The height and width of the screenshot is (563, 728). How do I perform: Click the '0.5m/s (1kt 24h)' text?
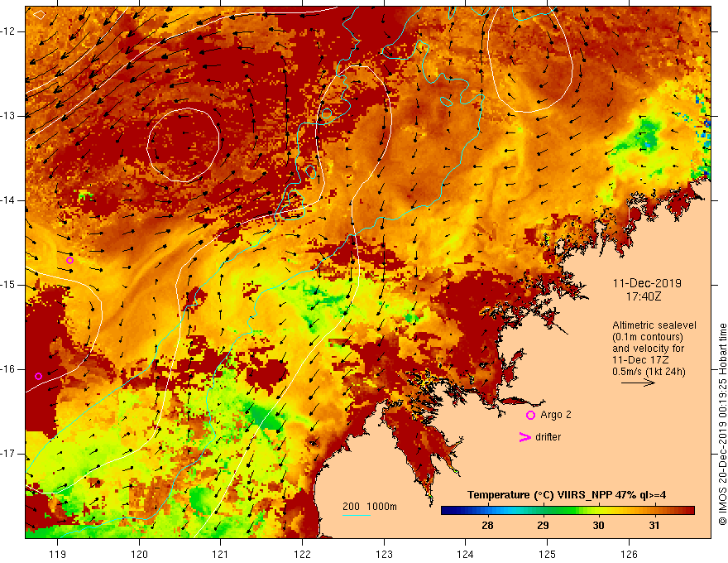[x=649, y=372]
